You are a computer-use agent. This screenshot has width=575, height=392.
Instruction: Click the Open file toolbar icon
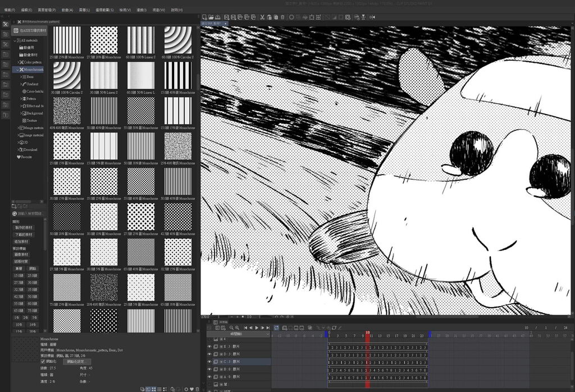pyautogui.click(x=211, y=17)
